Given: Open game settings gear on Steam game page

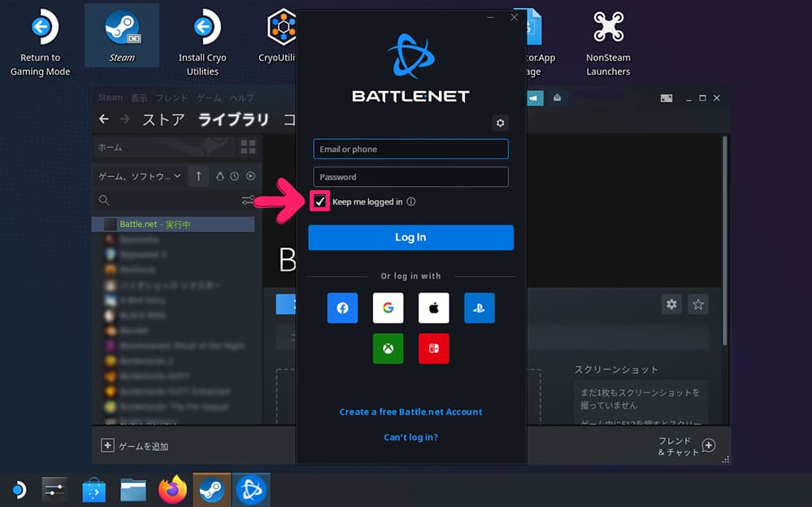Looking at the screenshot, I should tap(671, 304).
